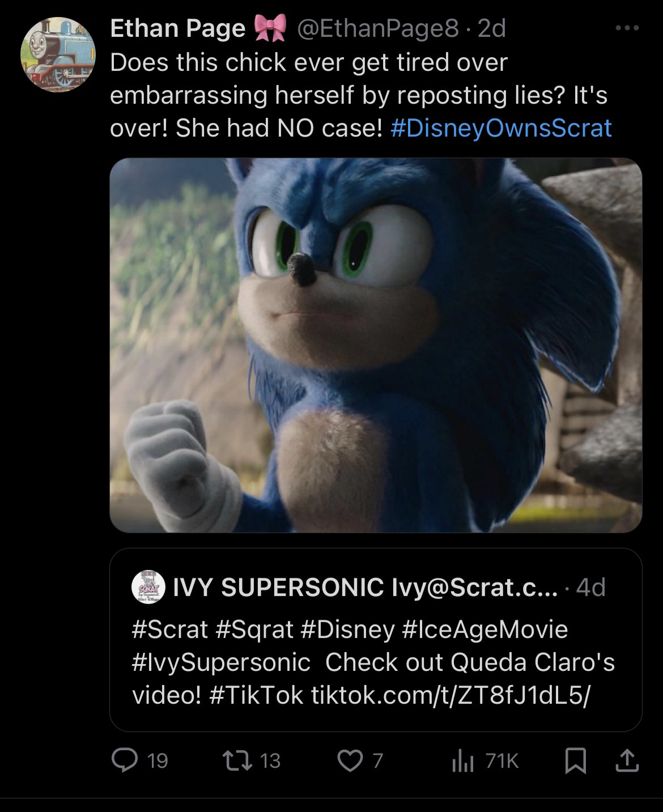The width and height of the screenshot is (663, 812).
Task: Open the tiktok.com link in the quoted tweet
Action: click(450, 695)
